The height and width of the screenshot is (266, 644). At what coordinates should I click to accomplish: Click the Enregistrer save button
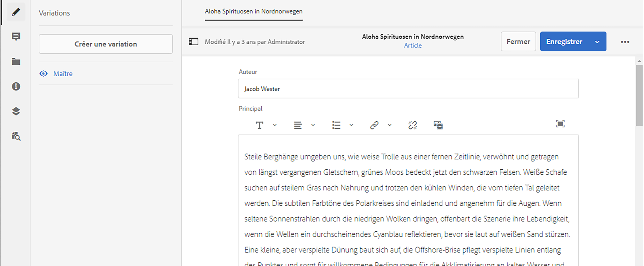pyautogui.click(x=564, y=41)
